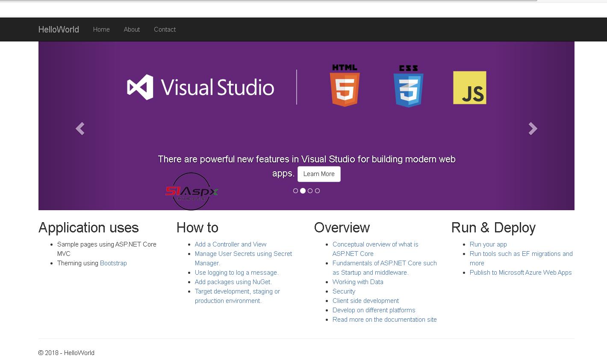Click the 'Overview' heading
Screen dimensions: 607x364
pyautogui.click(x=342, y=228)
